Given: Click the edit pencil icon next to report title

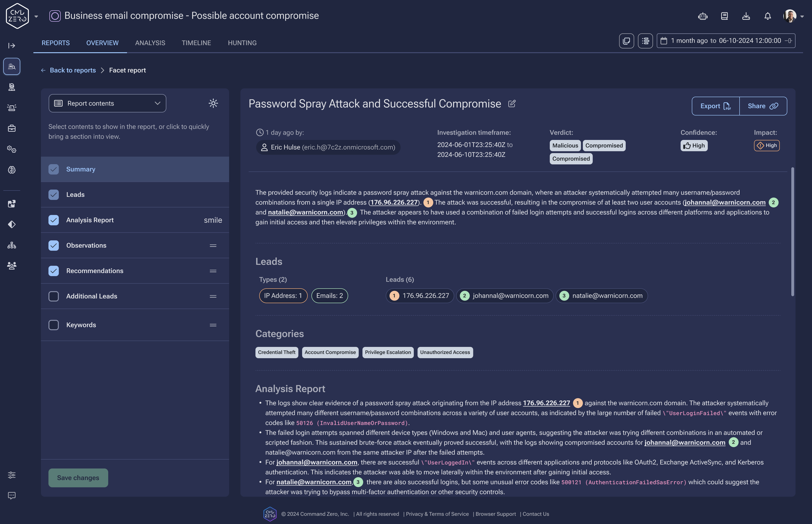Looking at the screenshot, I should coord(511,104).
